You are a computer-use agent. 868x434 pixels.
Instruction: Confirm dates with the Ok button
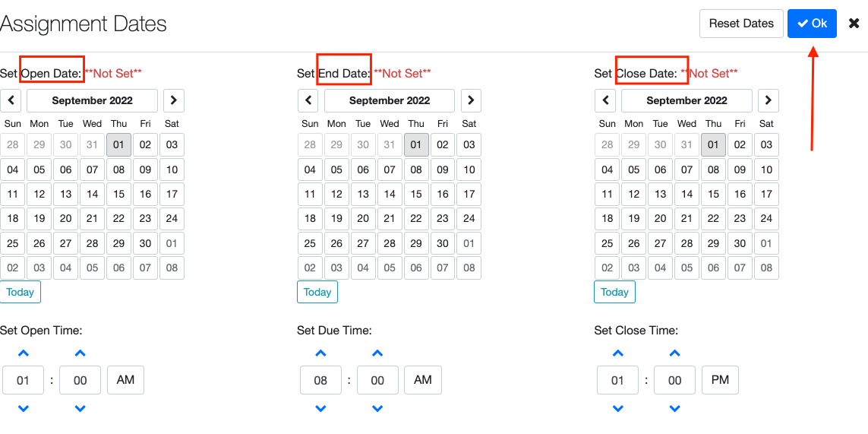pos(812,24)
